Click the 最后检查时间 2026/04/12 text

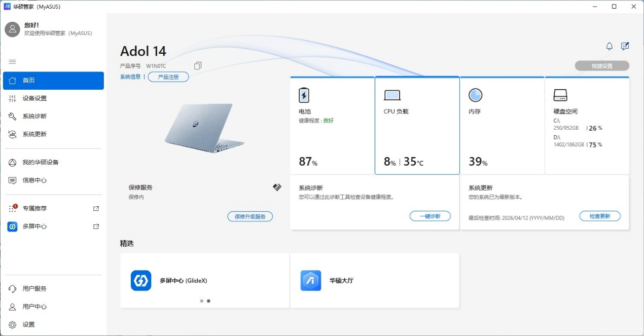point(516,217)
